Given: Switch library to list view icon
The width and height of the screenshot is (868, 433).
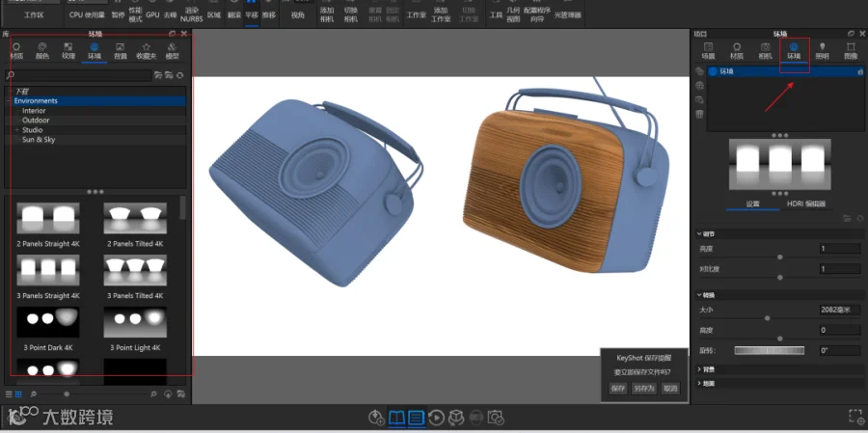Looking at the screenshot, I should click(x=9, y=394).
